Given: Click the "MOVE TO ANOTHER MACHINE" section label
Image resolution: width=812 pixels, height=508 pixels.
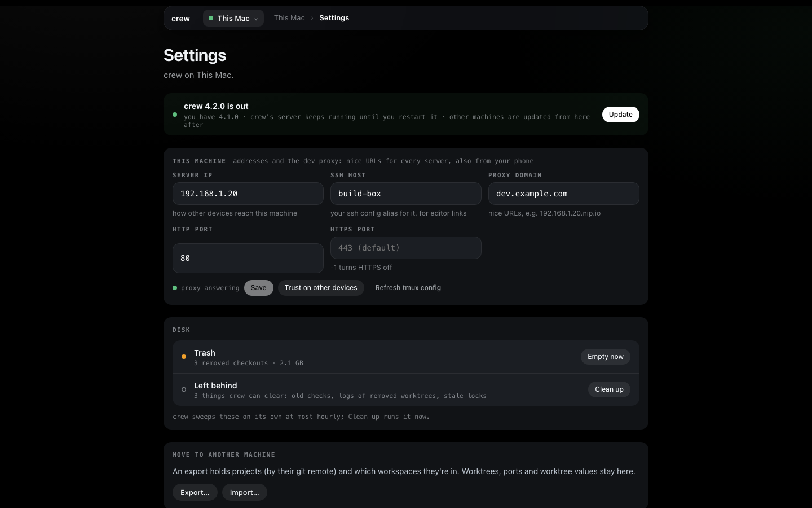Looking at the screenshot, I should coord(224,454).
